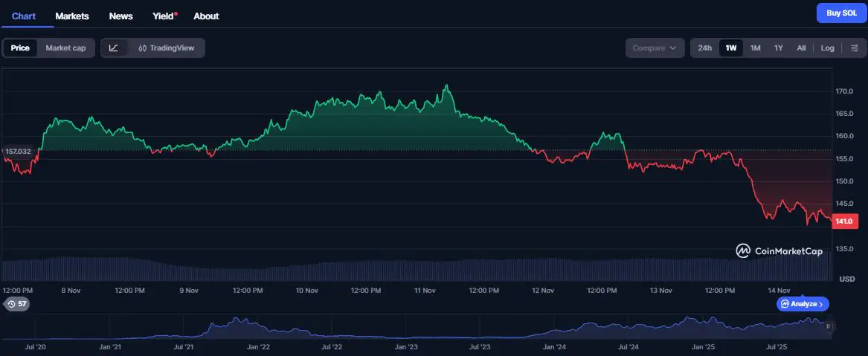This screenshot has height=356, width=868.
Task: Set the time range to 1Y
Action: (x=778, y=48)
